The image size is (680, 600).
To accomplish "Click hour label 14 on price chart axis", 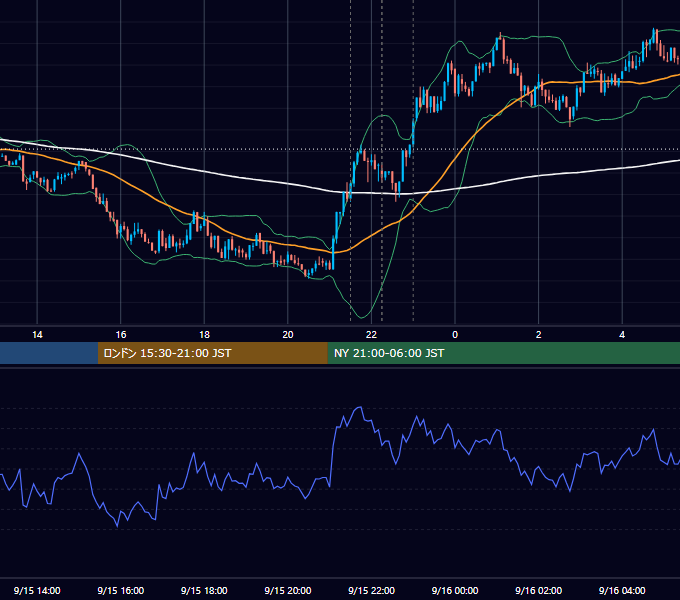I will click(x=37, y=335).
